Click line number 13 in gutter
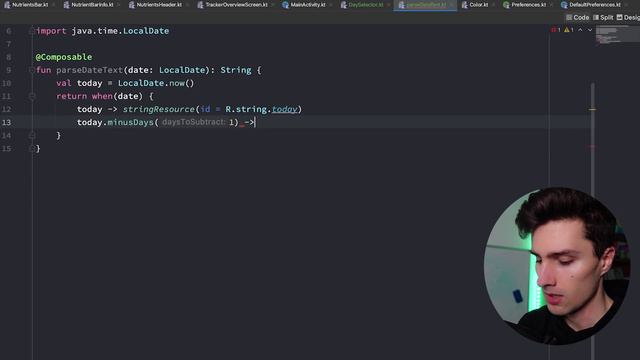The width and height of the screenshot is (640, 360). click(x=7, y=122)
